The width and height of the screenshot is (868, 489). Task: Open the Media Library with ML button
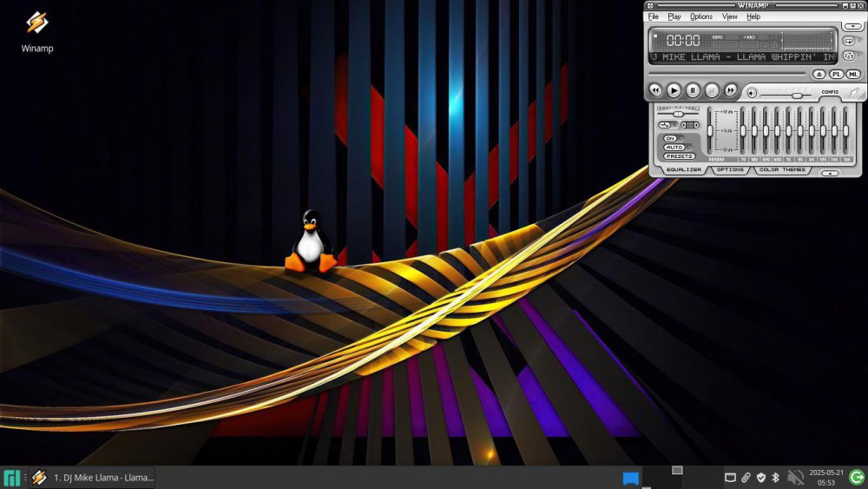coord(852,75)
